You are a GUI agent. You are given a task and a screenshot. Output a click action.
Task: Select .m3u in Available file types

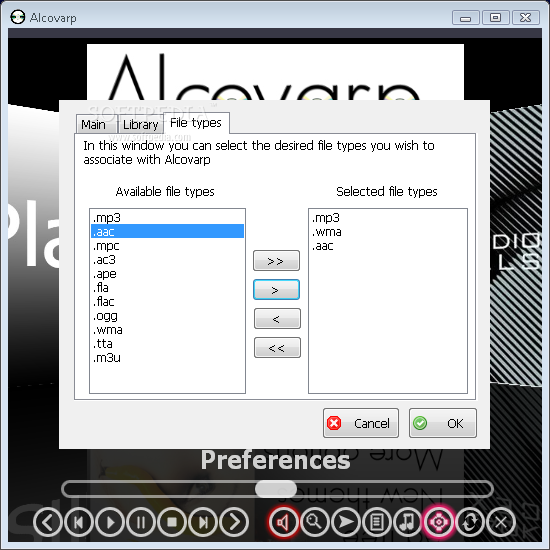(x=167, y=358)
